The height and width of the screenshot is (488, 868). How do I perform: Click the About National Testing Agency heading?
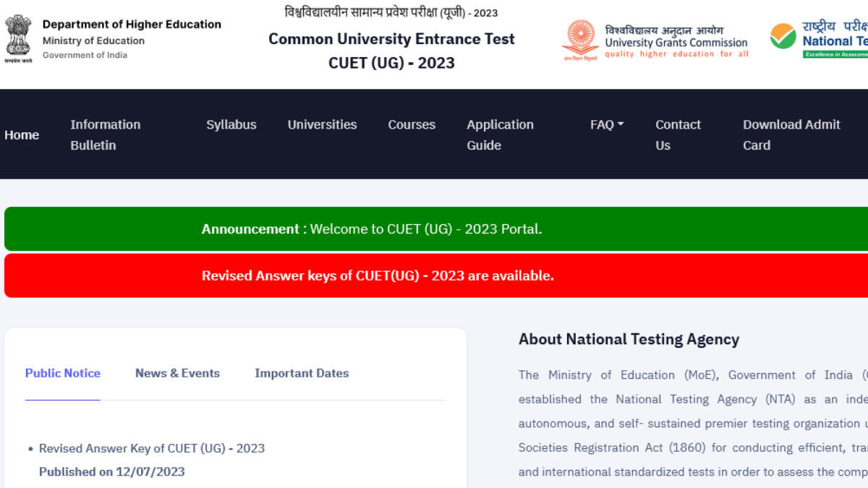pos(629,339)
